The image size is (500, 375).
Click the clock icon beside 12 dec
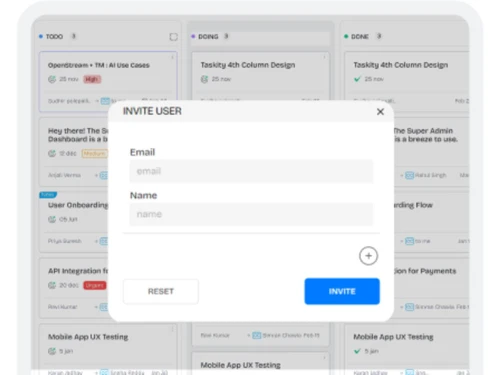[x=52, y=153]
